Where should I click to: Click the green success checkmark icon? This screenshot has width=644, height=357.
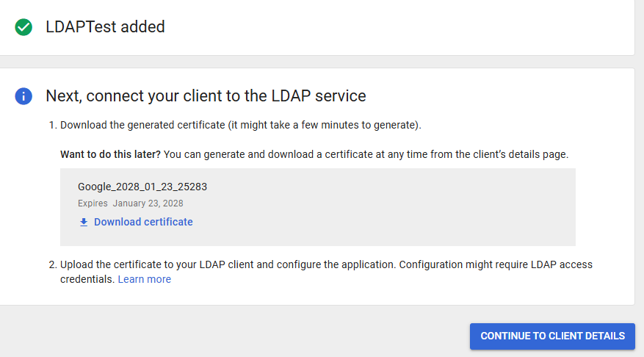click(x=23, y=27)
